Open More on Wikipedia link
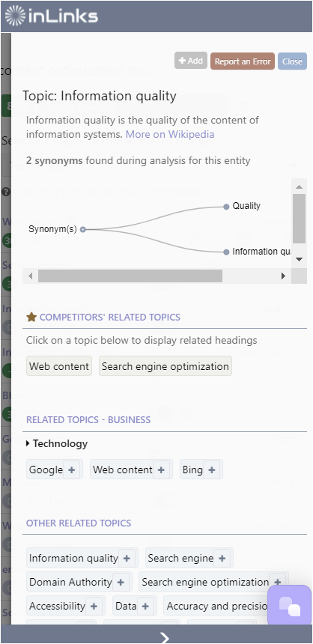 (x=170, y=134)
